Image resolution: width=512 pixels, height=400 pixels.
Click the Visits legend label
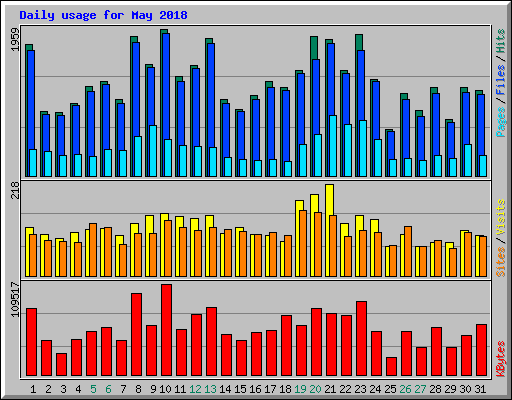(x=501, y=217)
